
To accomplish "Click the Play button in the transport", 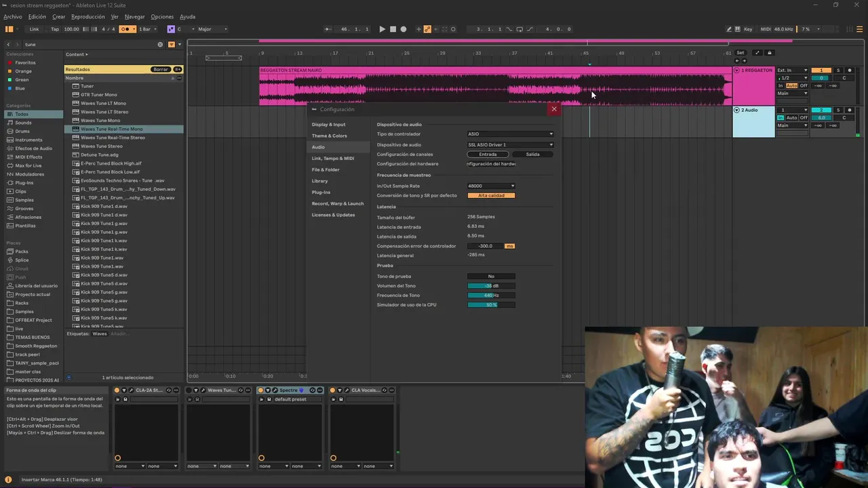I will (x=382, y=29).
